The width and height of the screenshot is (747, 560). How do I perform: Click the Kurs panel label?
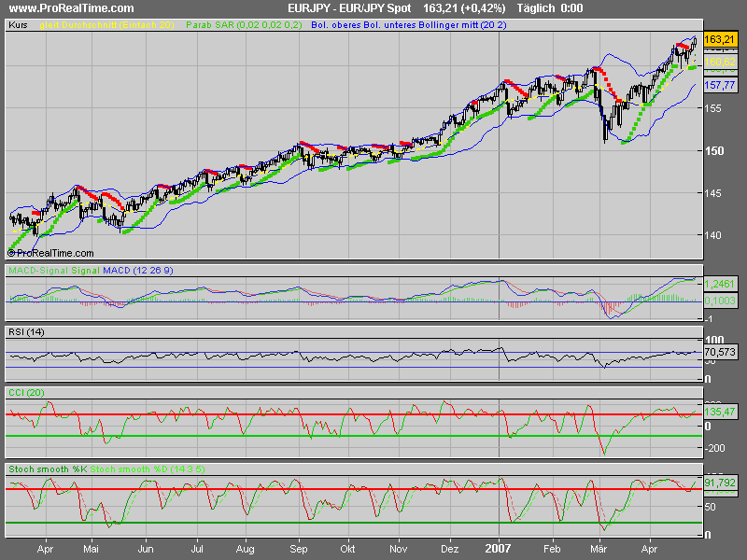coord(18,25)
